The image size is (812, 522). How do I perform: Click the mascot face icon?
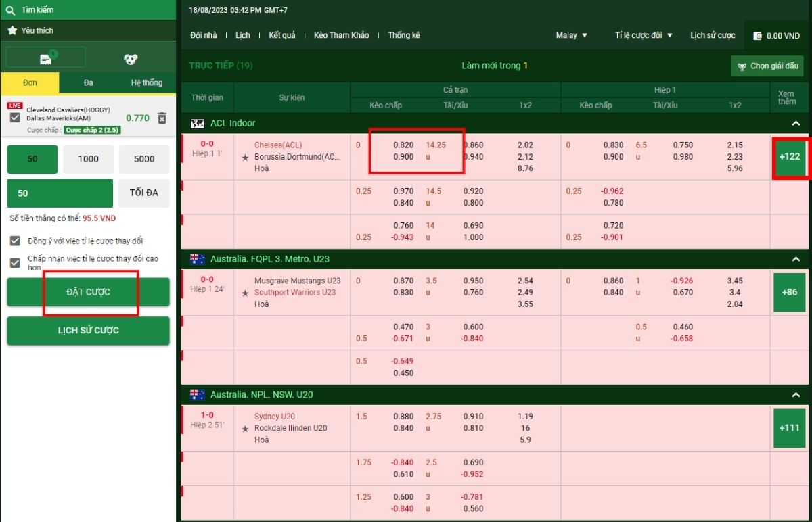point(131,60)
